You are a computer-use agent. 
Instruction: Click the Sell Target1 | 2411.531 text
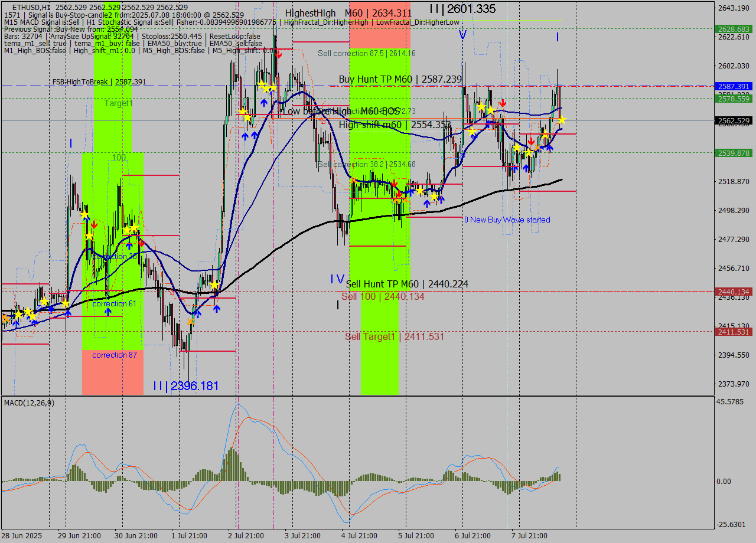coord(395,336)
